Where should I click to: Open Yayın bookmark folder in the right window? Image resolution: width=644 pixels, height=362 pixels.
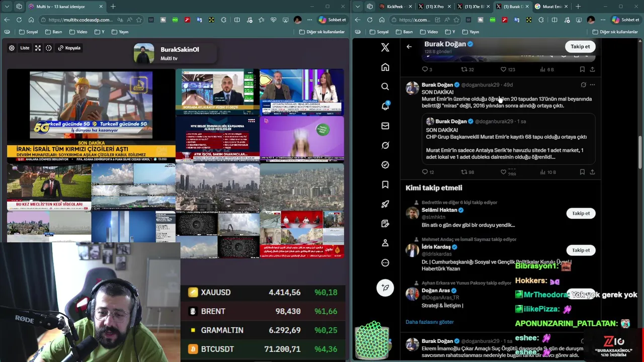pos(470,32)
